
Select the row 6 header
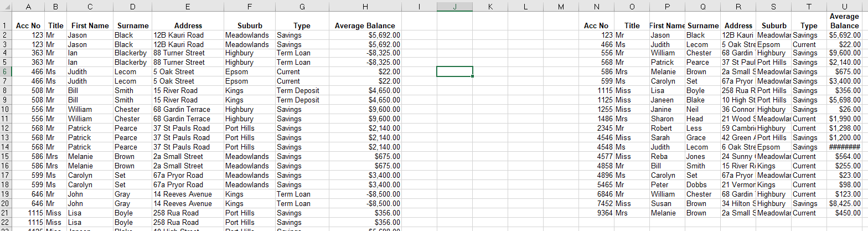coord(5,71)
